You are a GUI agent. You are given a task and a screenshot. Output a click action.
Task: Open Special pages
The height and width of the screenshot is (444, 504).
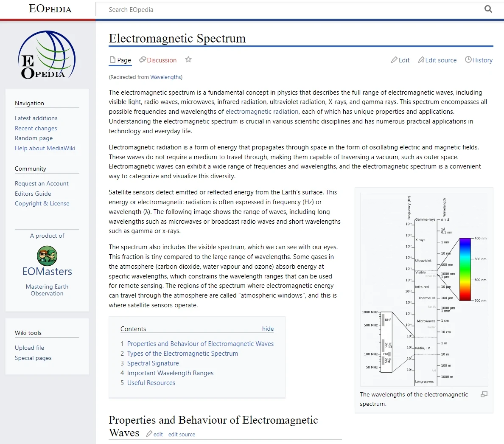point(33,358)
